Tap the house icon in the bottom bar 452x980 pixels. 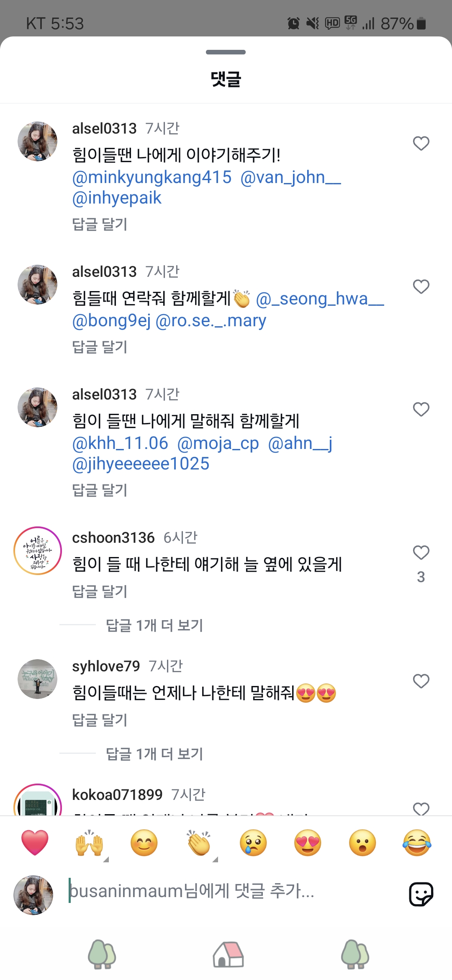tap(228, 954)
